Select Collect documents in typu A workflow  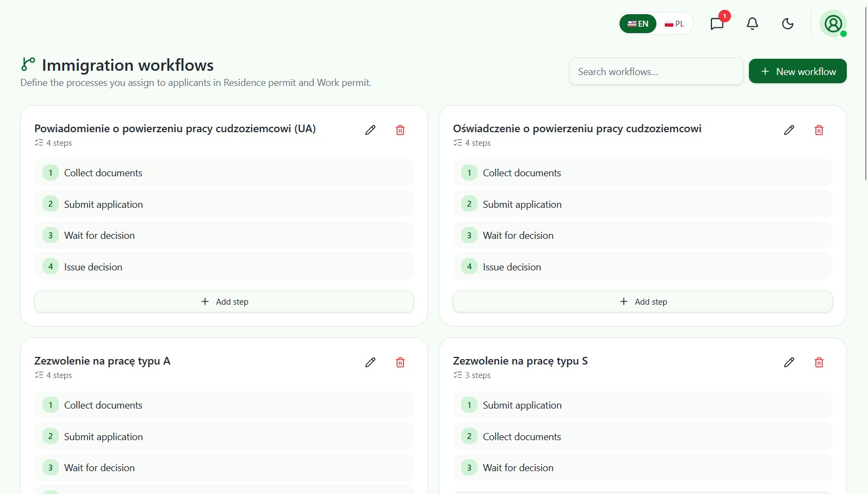pos(224,405)
